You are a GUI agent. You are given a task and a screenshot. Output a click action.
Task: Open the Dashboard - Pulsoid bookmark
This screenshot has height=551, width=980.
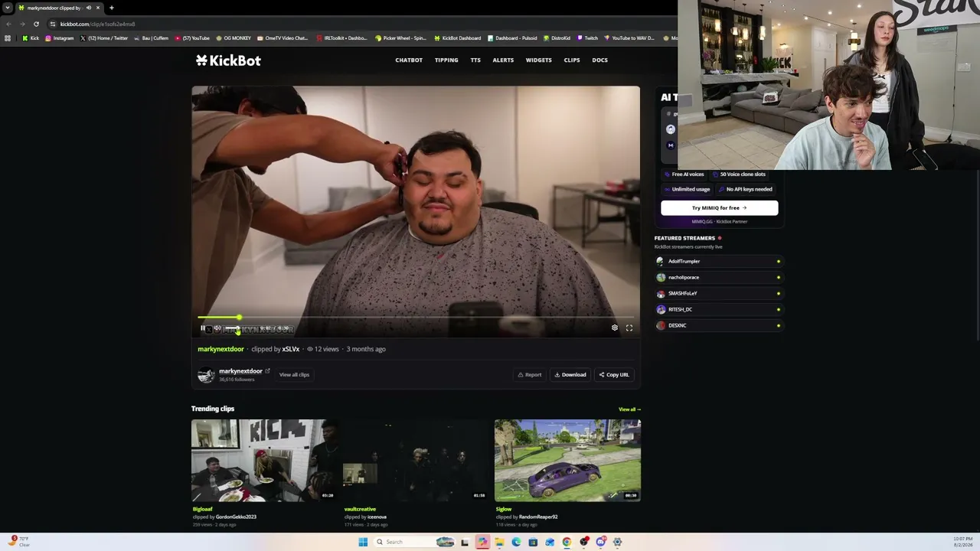pos(512,38)
